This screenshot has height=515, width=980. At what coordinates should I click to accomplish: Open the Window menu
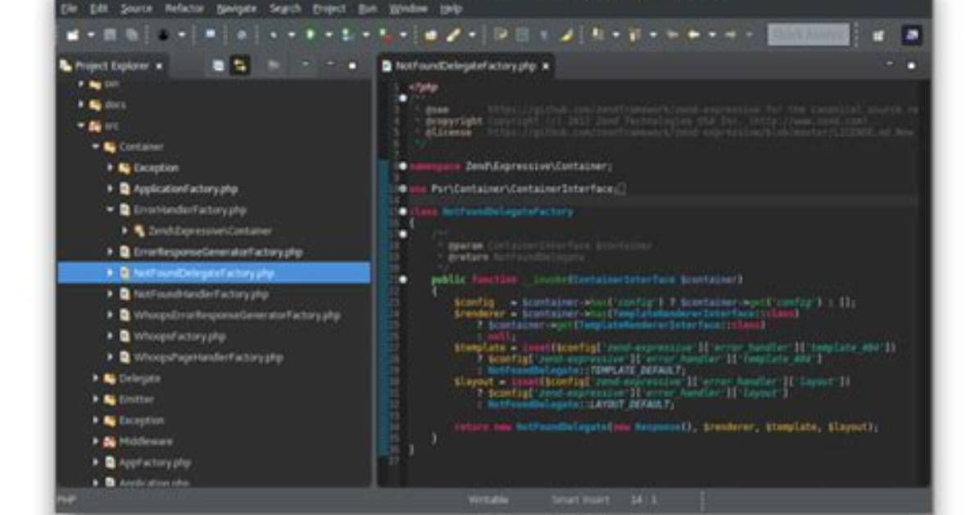point(408,9)
